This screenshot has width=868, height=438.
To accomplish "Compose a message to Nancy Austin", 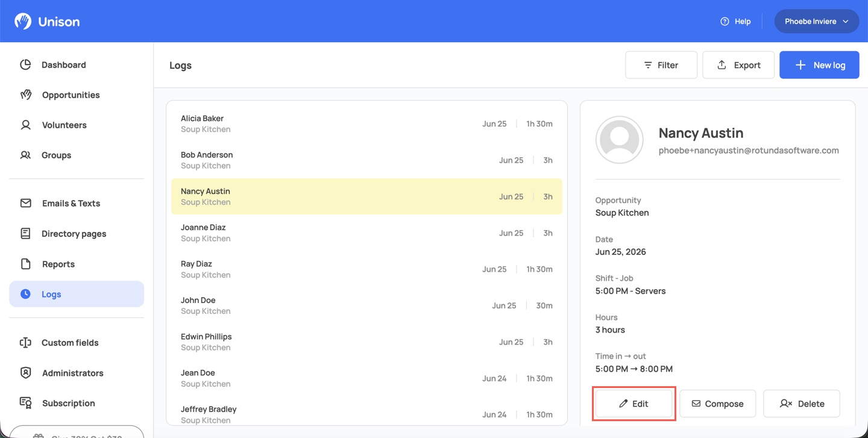I will [717, 404].
